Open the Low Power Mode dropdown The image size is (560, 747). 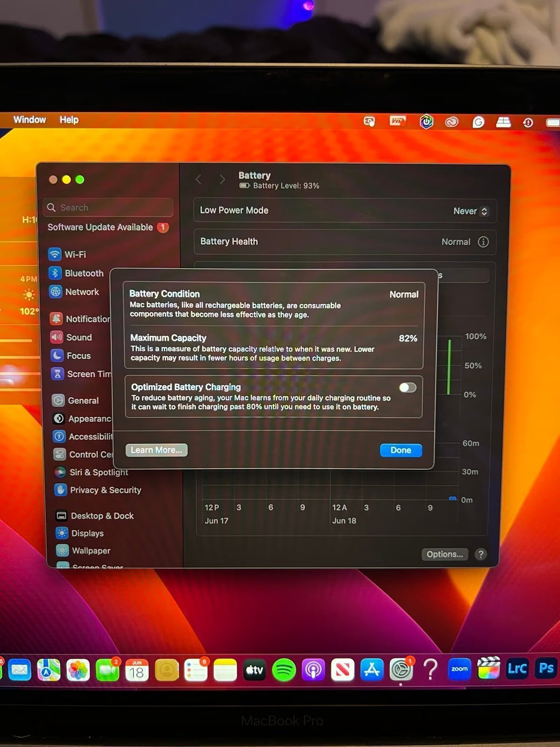pos(470,211)
